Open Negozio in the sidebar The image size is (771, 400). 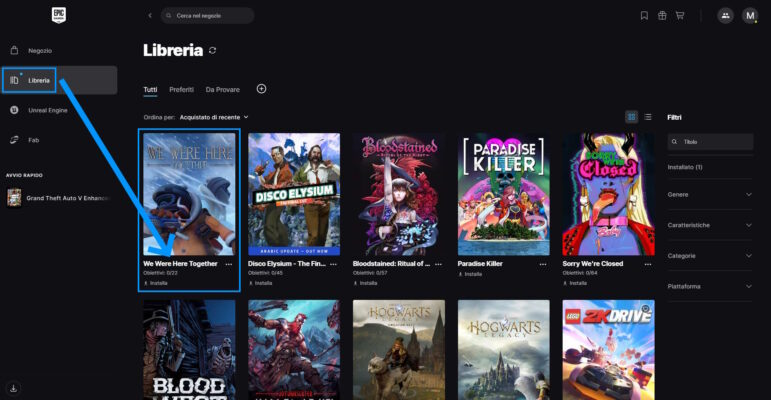coord(40,50)
